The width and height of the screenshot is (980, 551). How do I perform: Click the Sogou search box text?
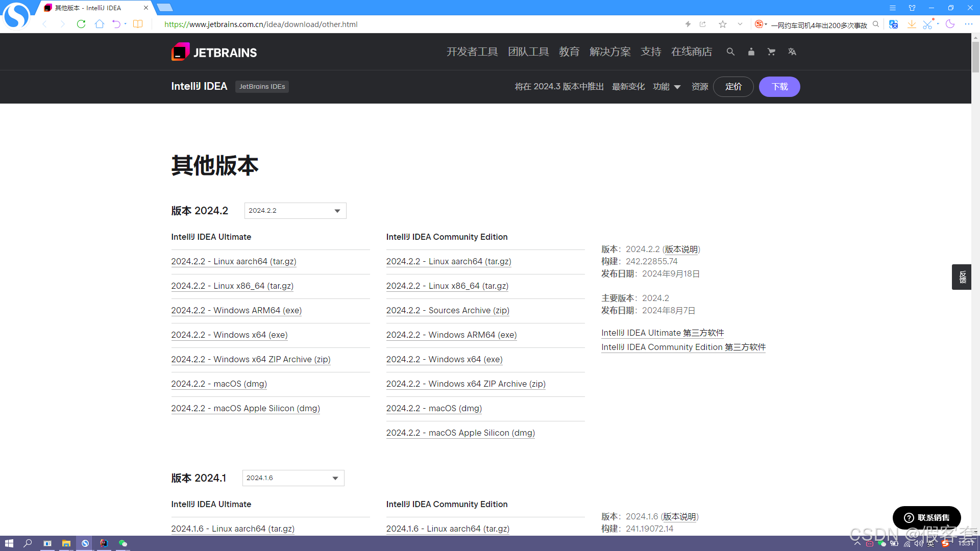pos(819,25)
